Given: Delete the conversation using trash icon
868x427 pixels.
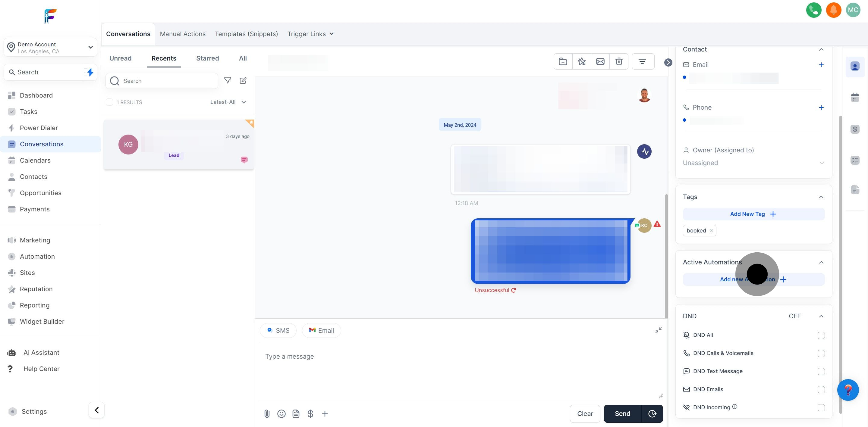Looking at the screenshot, I should 619,61.
